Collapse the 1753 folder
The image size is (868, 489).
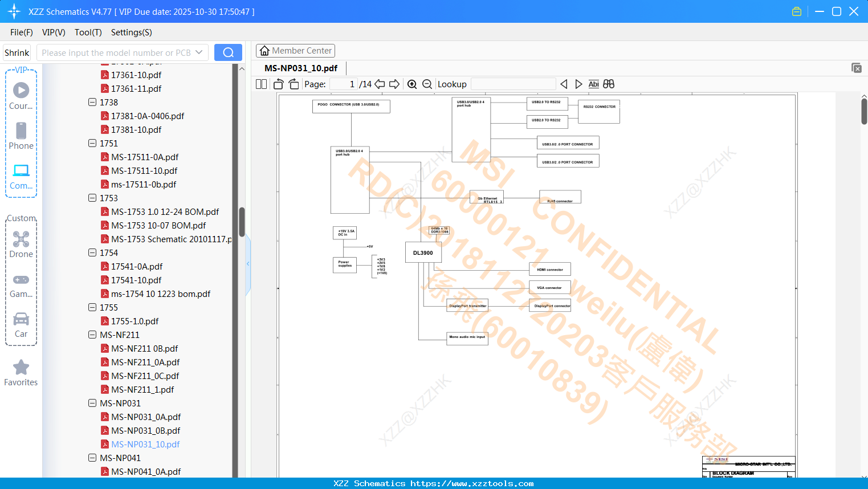[x=92, y=198]
